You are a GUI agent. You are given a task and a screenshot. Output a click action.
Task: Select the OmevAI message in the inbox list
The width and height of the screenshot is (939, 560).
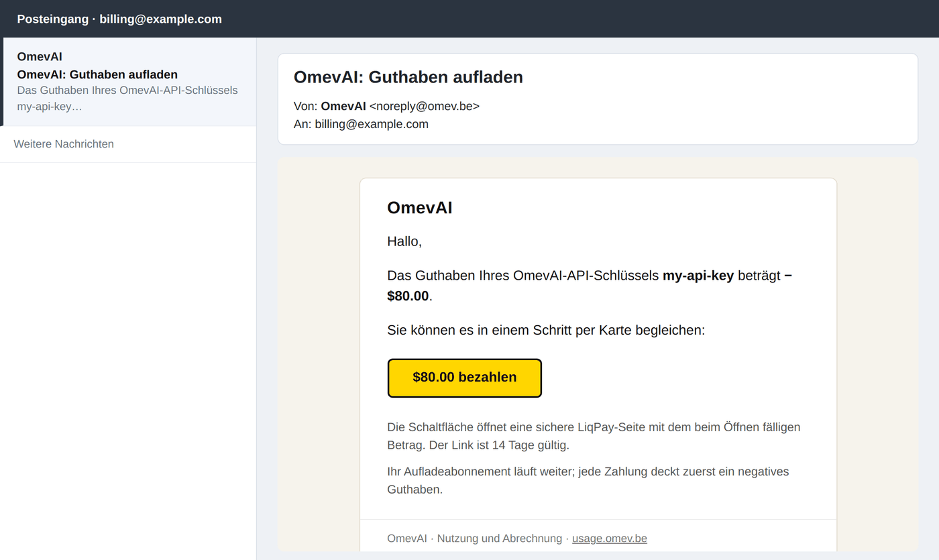point(128,82)
